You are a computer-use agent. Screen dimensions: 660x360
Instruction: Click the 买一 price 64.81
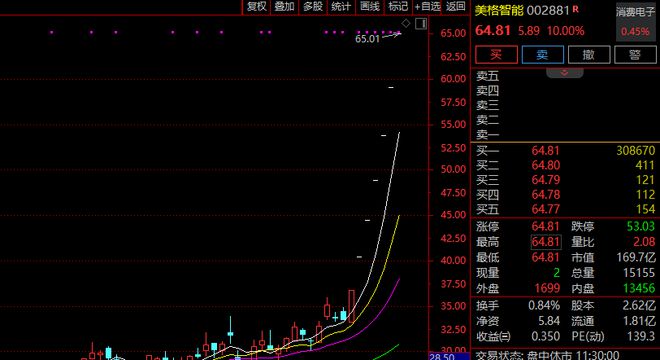pos(546,151)
